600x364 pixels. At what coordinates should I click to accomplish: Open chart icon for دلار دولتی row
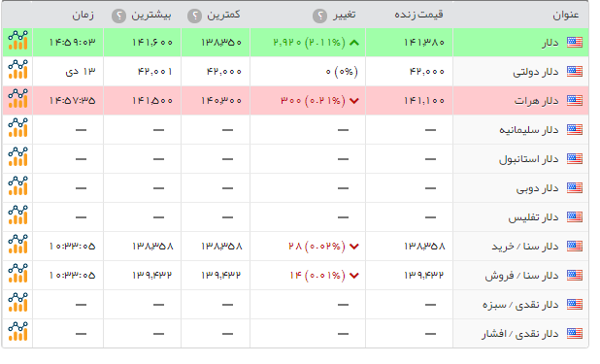(x=17, y=70)
